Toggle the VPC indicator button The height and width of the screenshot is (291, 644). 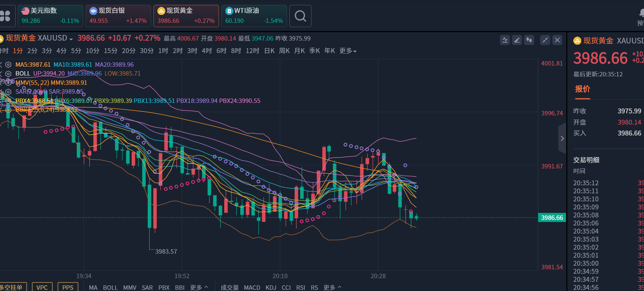[x=42, y=287]
